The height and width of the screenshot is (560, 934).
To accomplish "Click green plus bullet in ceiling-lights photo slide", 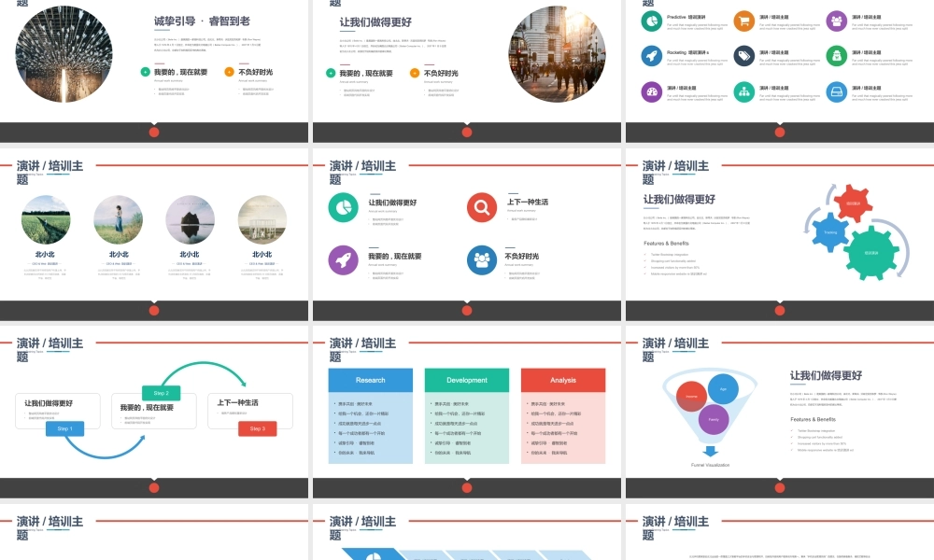I will tap(146, 72).
